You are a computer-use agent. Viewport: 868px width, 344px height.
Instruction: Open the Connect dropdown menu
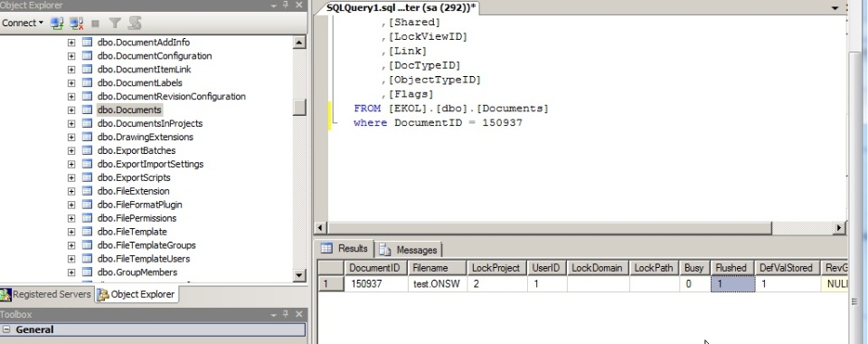23,23
